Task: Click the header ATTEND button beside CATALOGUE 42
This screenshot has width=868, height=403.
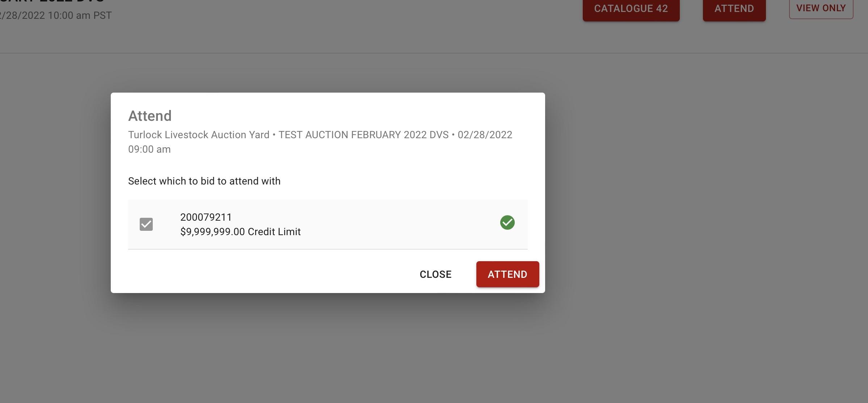Action: (734, 9)
